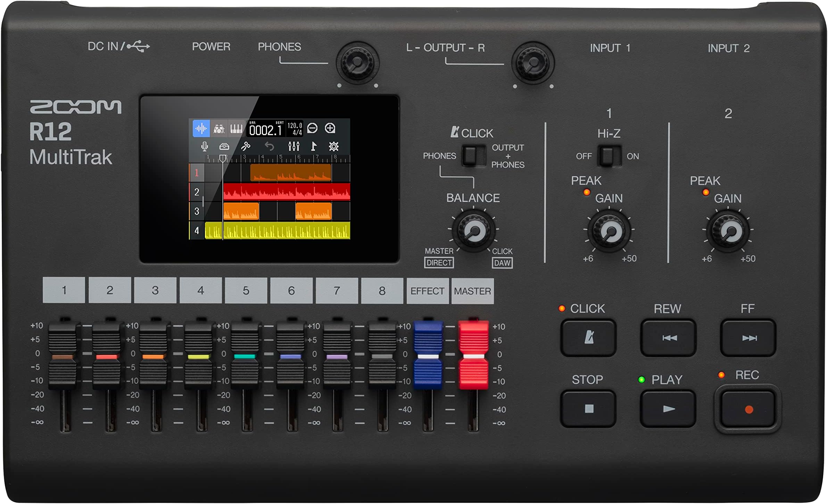Tap the BAR/BEAT counter display
The image size is (828, 504).
point(266,129)
